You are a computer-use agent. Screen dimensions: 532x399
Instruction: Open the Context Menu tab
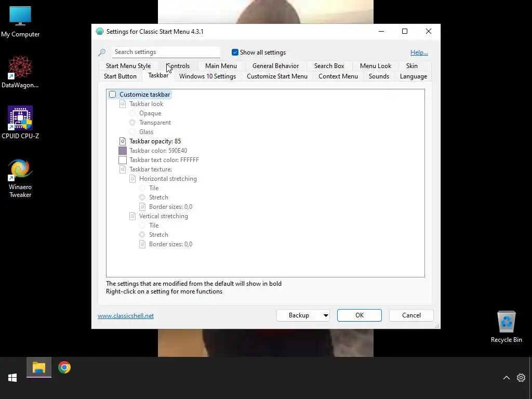pos(338,76)
